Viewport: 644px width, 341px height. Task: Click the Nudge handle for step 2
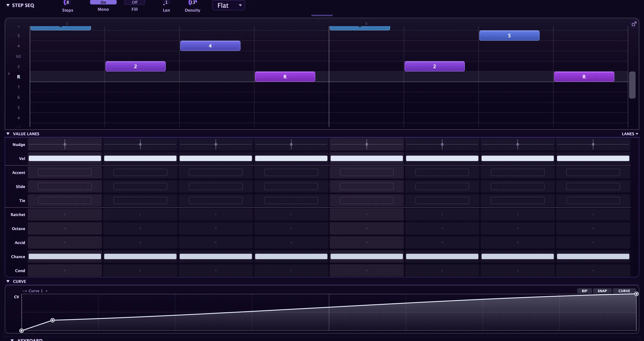140,144
